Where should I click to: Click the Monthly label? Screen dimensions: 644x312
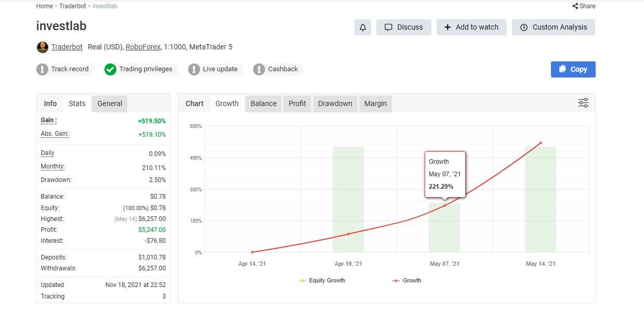[53, 166]
